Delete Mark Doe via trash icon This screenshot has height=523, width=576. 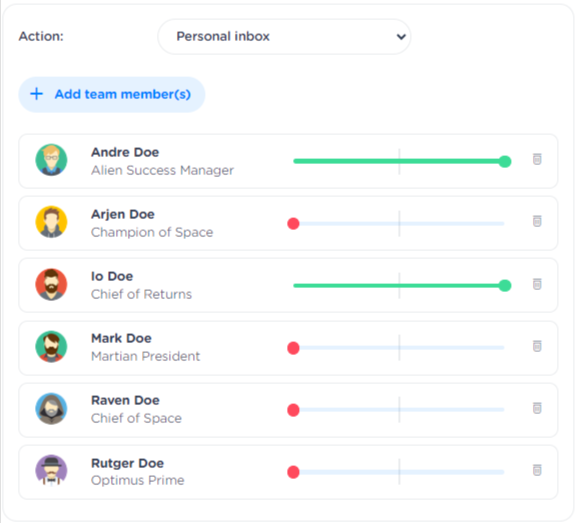pyautogui.click(x=537, y=346)
